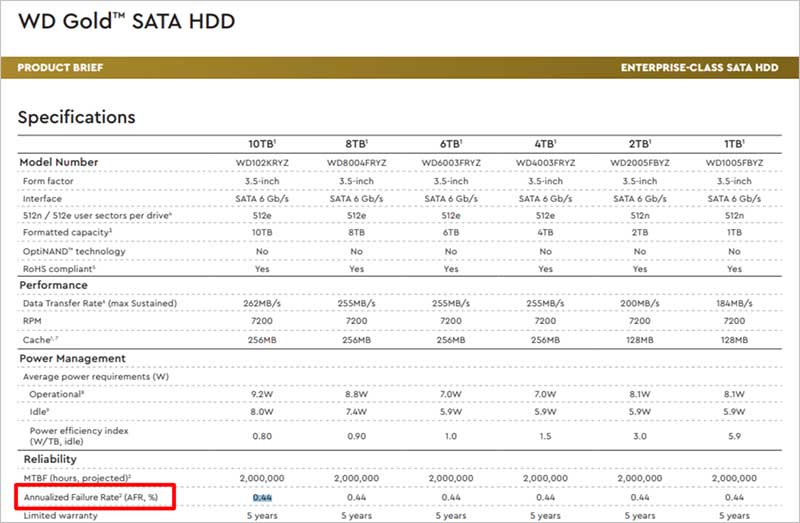Viewport: 800px width, 523px height.
Task: Click the WD Gold SATA HDD title
Action: 127,21
